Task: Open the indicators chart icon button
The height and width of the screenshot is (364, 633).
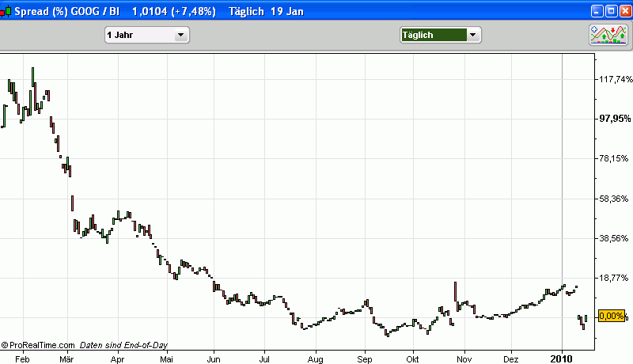Action: pos(608,35)
